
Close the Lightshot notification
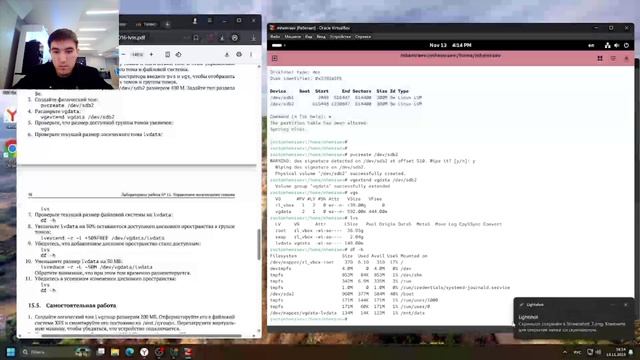point(626,304)
